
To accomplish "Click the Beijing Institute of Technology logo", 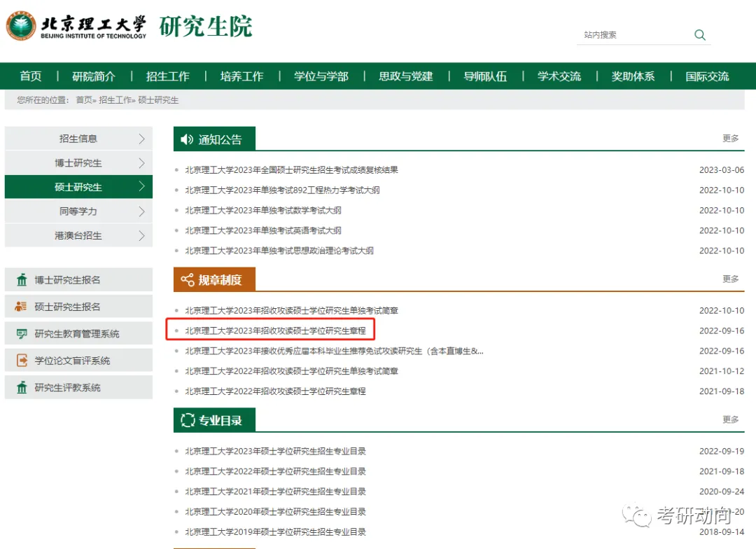I will (76, 26).
